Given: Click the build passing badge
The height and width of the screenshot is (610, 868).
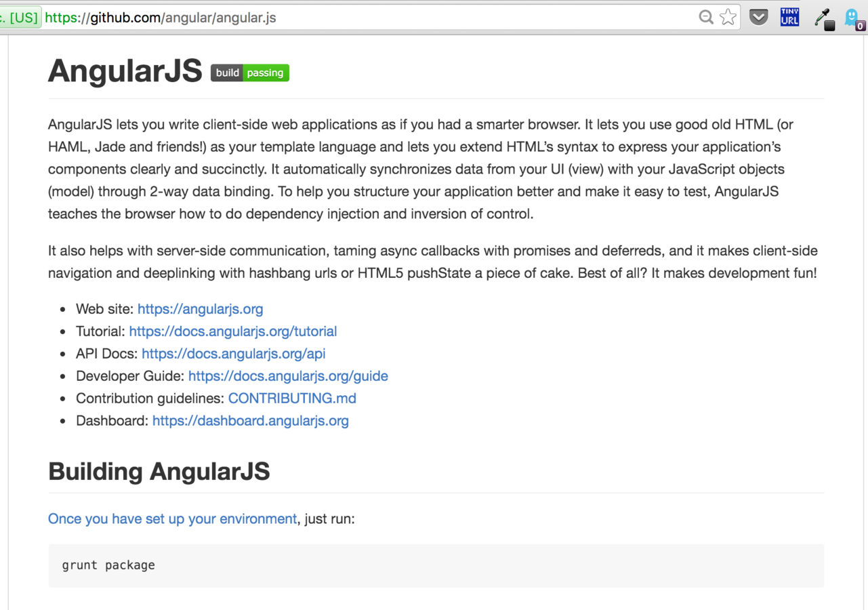Looking at the screenshot, I should click(250, 73).
